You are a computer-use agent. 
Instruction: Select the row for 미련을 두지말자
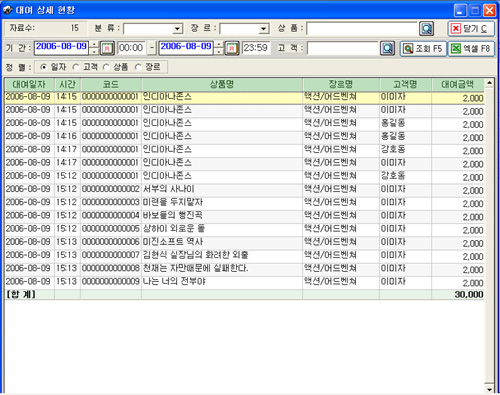[x=244, y=203]
